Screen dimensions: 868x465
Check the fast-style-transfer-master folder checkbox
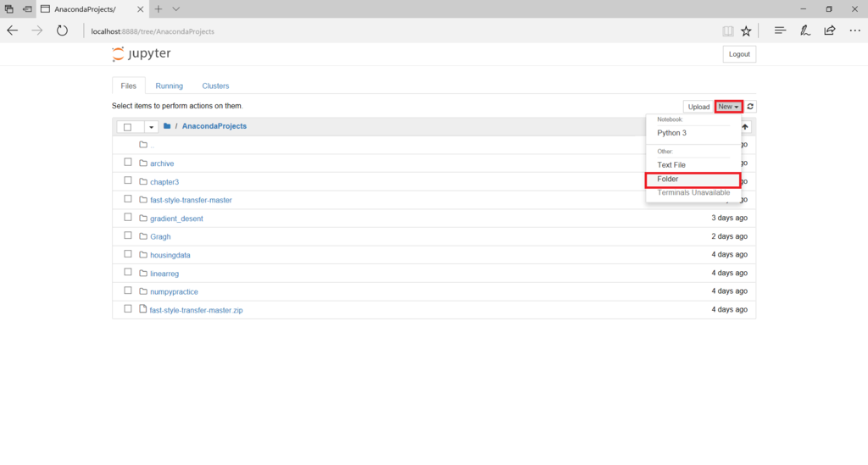pyautogui.click(x=128, y=198)
